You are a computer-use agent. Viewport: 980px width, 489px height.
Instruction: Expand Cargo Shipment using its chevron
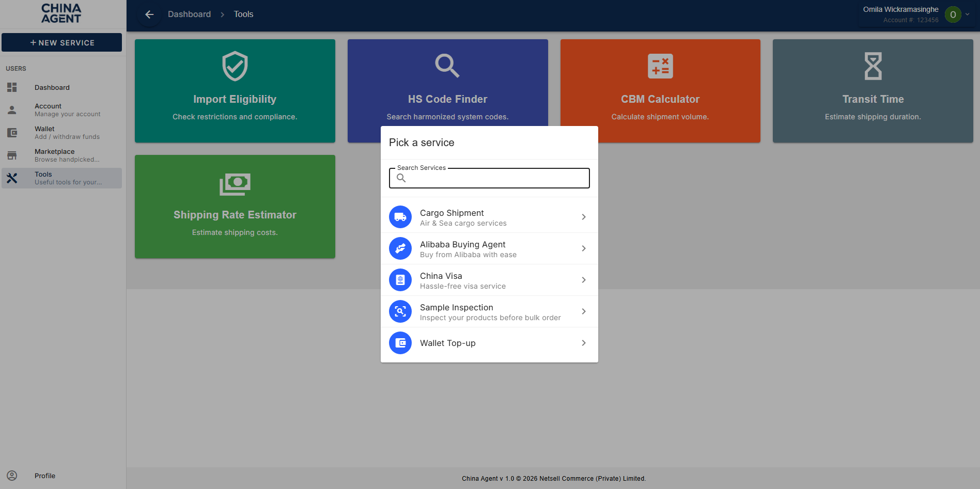coord(583,217)
